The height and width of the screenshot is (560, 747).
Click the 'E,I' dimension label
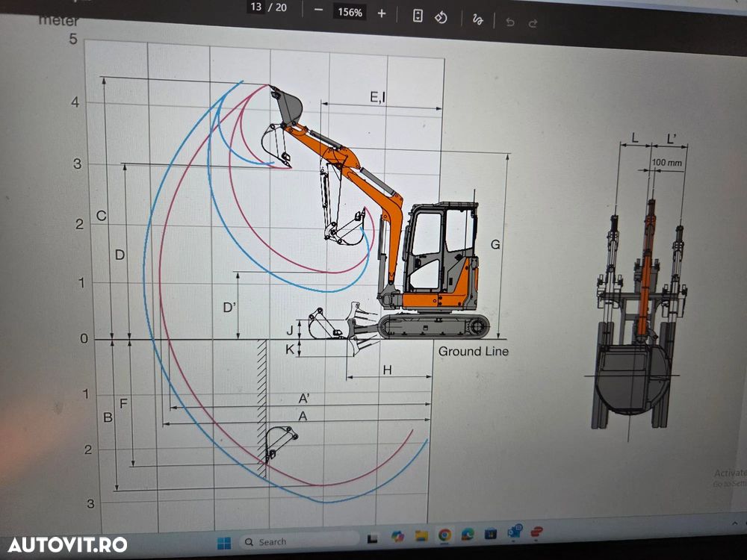(378, 97)
